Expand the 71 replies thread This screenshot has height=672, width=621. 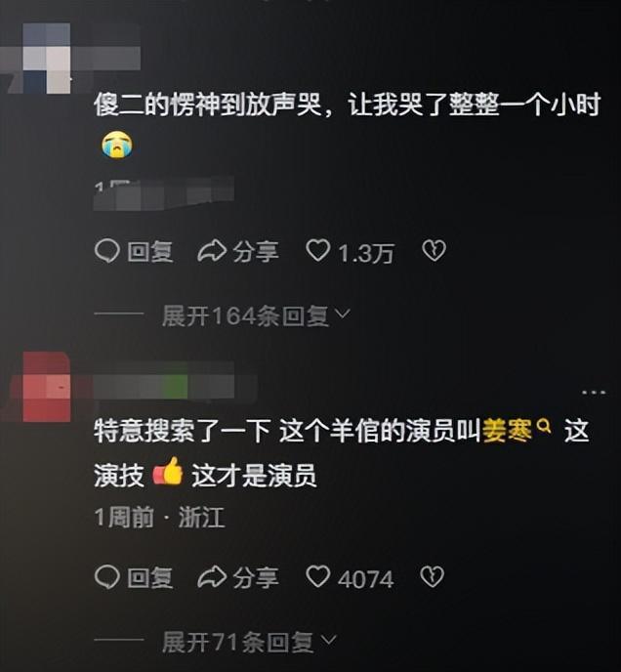(x=249, y=642)
